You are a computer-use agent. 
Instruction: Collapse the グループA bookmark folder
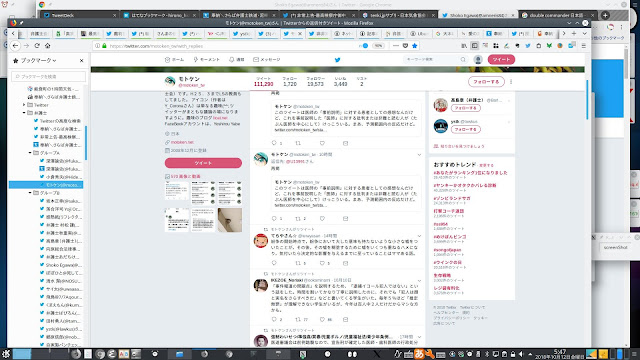pyautogui.click(x=30, y=153)
